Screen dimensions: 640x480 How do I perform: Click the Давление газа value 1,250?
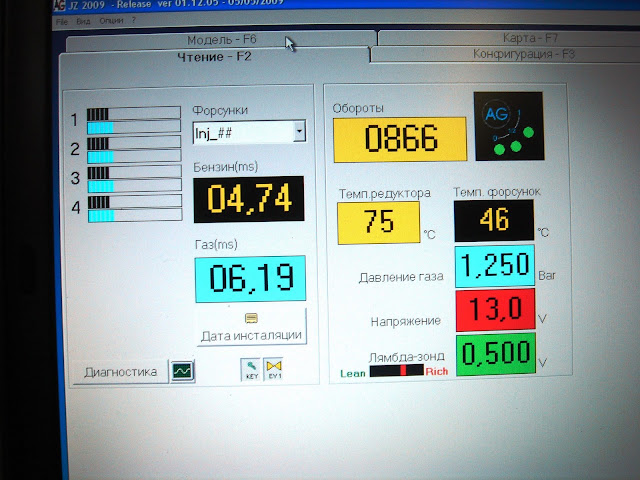tap(495, 266)
